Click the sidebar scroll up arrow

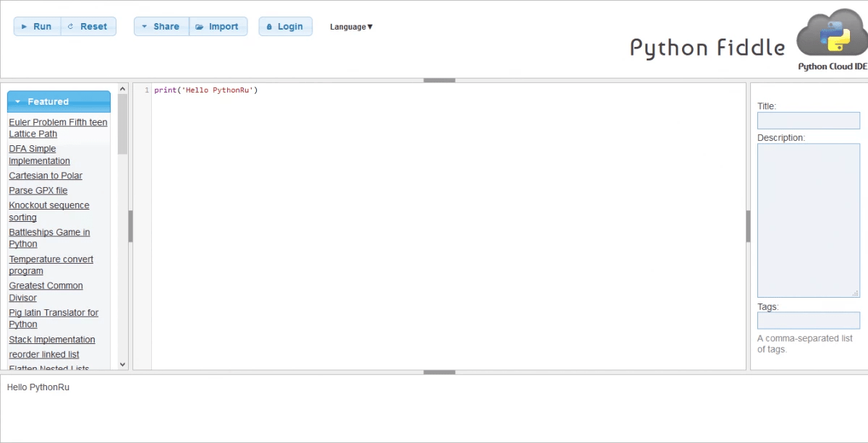point(122,88)
